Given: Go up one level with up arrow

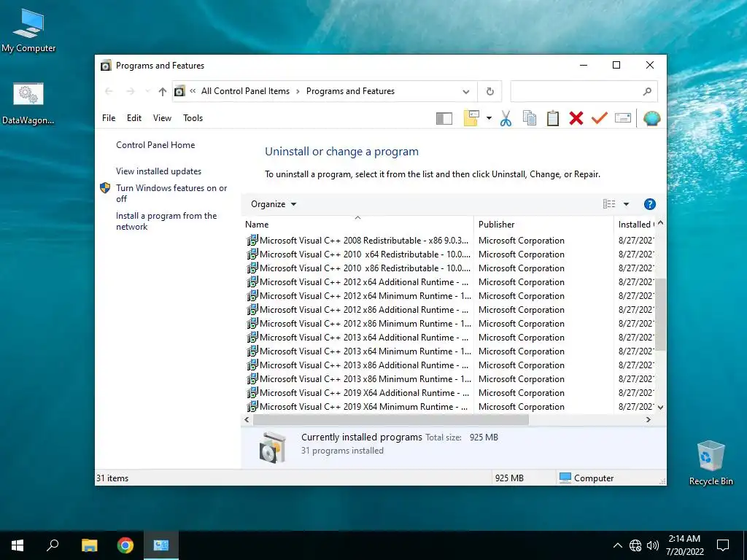Looking at the screenshot, I should click(163, 91).
